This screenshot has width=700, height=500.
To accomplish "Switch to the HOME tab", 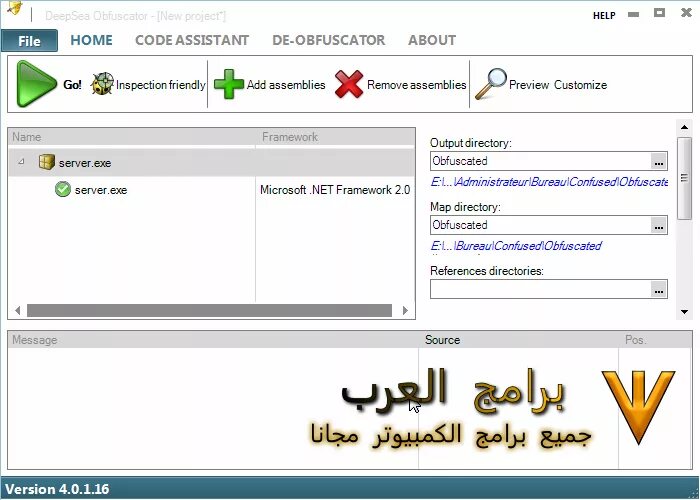I will point(92,40).
